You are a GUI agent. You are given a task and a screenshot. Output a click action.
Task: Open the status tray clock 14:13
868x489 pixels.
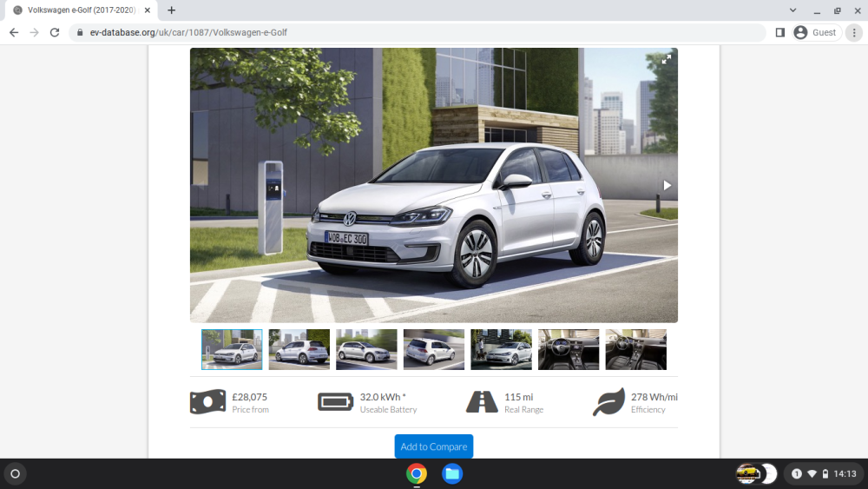[845, 474]
